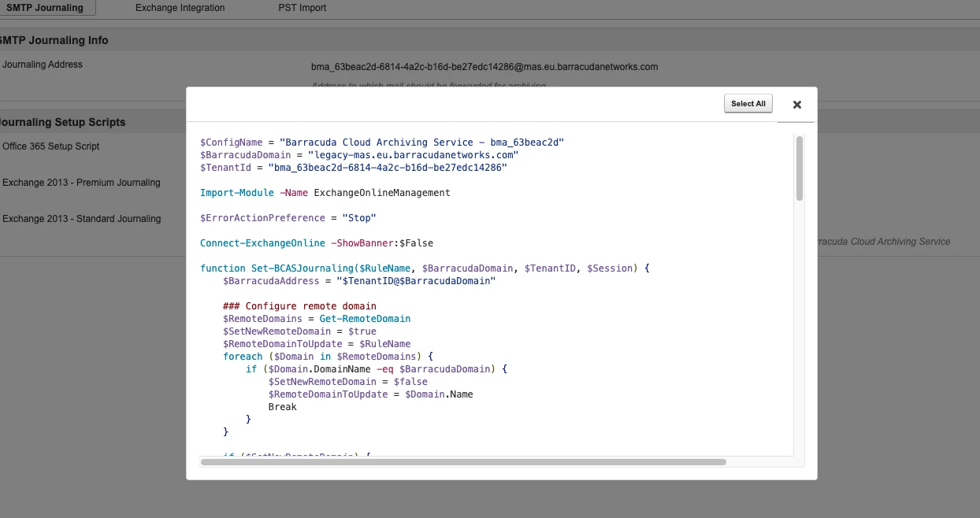Click the $SetNewRemoteDomain = $true line
Screen dimensions: 980x518
pos(299,331)
